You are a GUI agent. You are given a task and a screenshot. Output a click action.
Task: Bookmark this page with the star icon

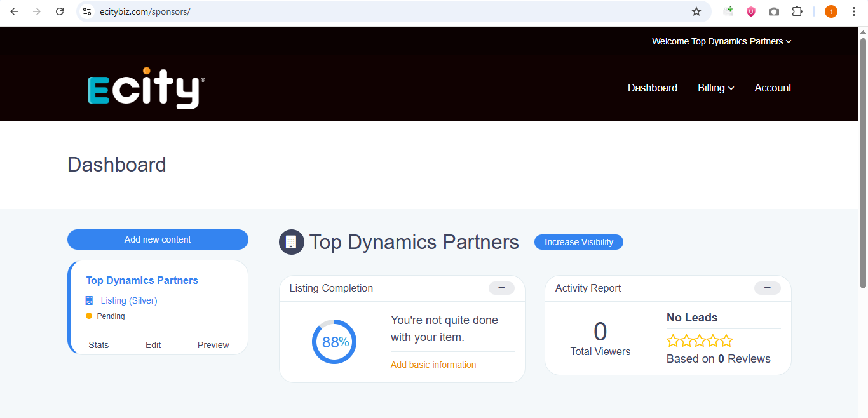(696, 11)
